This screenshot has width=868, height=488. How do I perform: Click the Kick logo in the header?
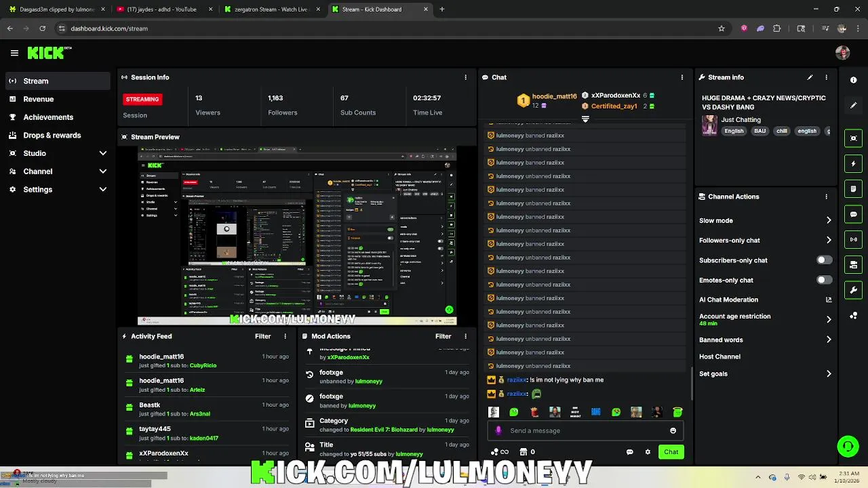[x=47, y=53]
